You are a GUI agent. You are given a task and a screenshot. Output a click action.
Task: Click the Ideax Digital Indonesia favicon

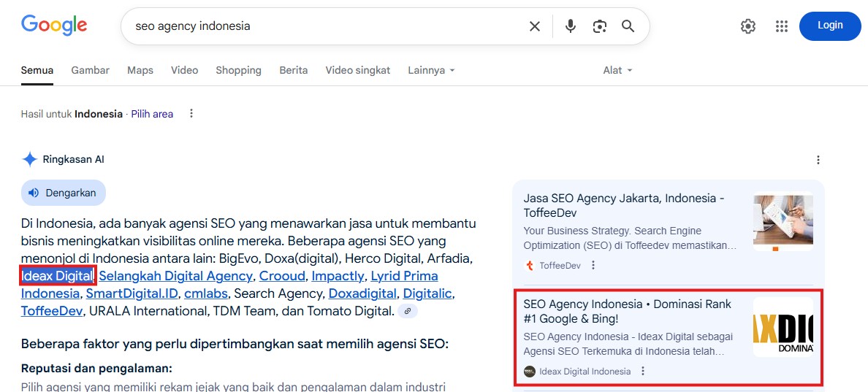tap(530, 372)
